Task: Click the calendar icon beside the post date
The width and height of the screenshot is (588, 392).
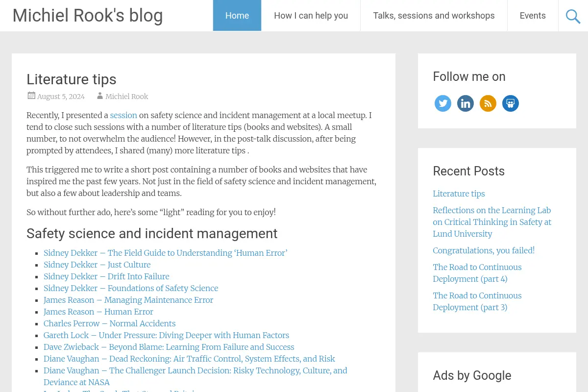Action: coord(31,96)
